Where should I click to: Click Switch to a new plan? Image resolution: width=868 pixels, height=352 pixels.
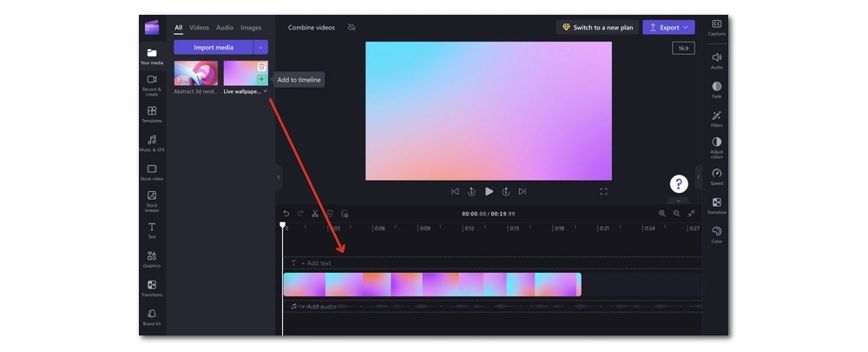[597, 27]
